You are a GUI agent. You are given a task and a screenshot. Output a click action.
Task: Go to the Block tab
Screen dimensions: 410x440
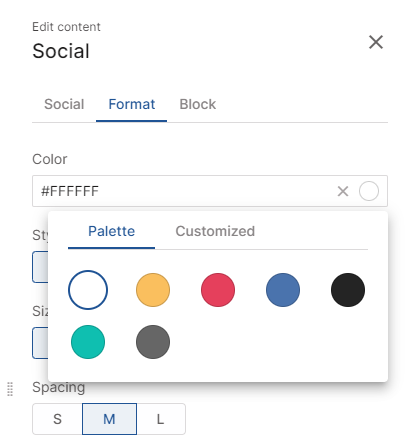198,104
